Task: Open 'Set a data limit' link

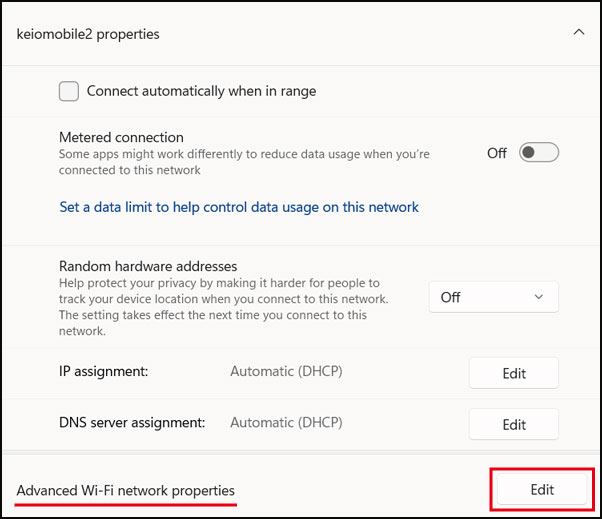Action: point(239,207)
